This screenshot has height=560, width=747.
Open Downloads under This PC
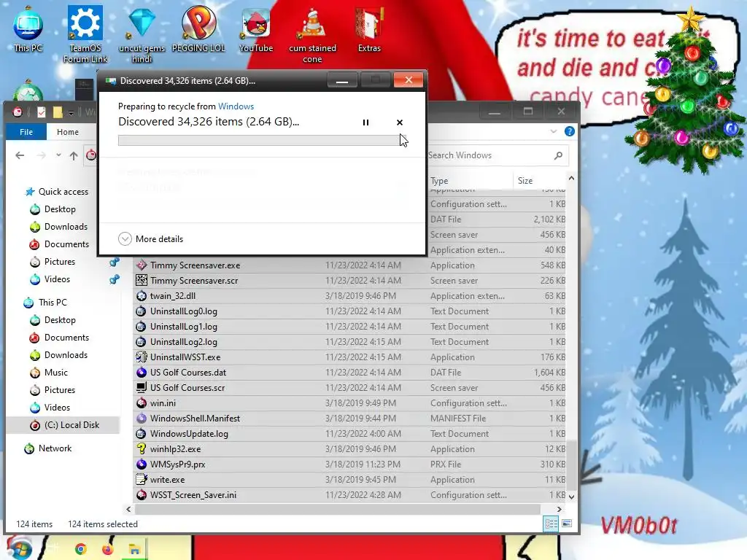[x=58, y=355]
